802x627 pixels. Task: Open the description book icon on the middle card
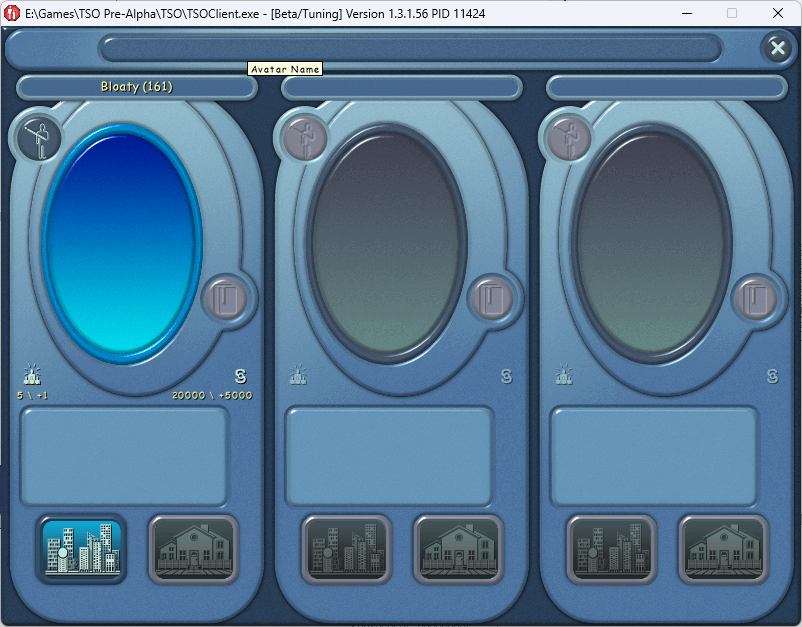pos(492,299)
